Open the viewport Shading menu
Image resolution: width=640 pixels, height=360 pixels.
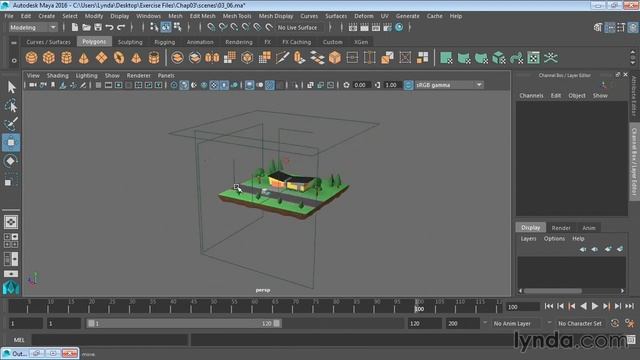point(58,76)
